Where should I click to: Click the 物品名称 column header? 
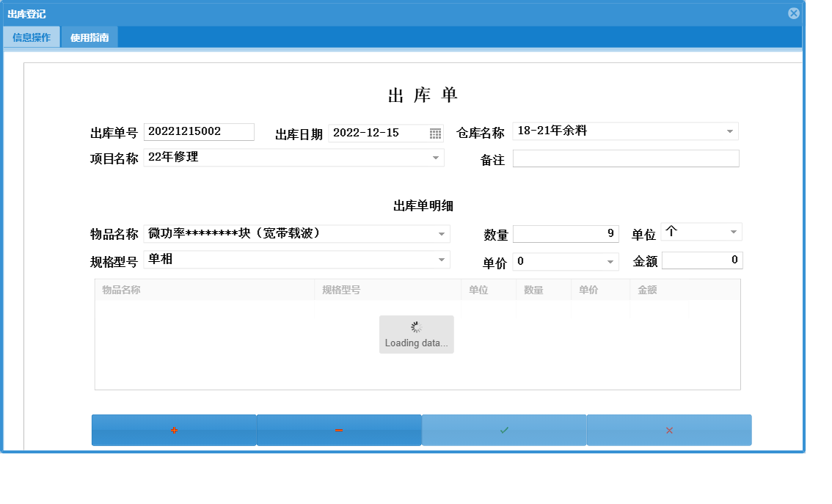[x=119, y=289]
